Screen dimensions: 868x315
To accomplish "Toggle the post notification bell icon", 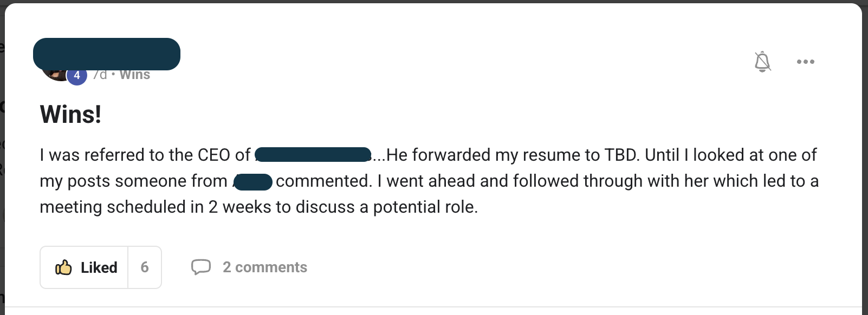I will [x=762, y=62].
